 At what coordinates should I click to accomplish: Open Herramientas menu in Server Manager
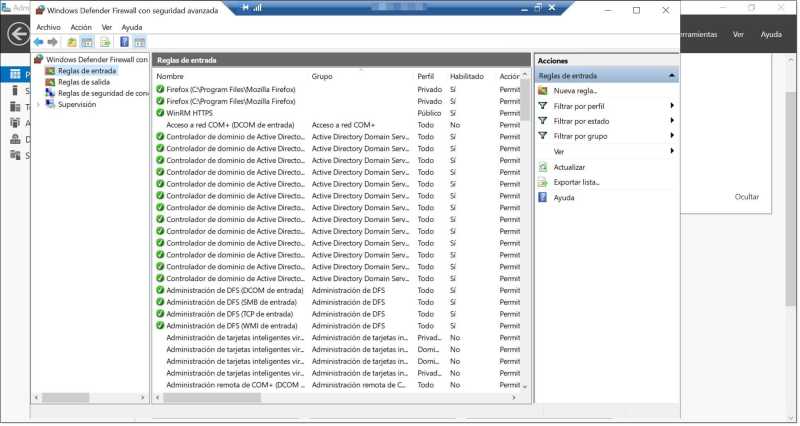[x=698, y=34]
